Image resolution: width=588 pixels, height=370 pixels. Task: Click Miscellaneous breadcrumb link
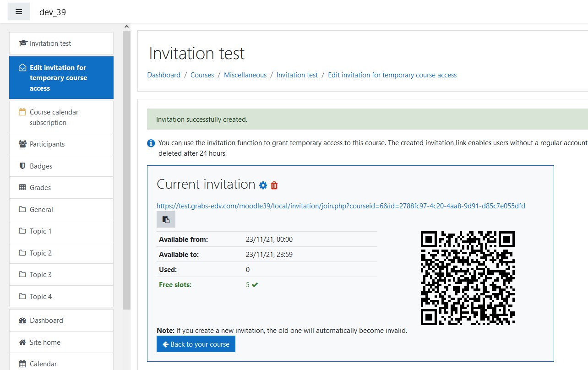click(x=245, y=75)
